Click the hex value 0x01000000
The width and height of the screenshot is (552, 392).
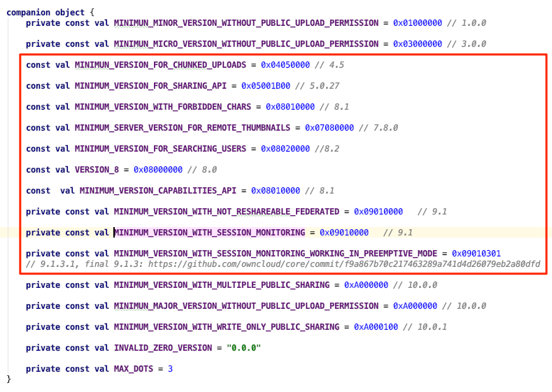point(418,23)
